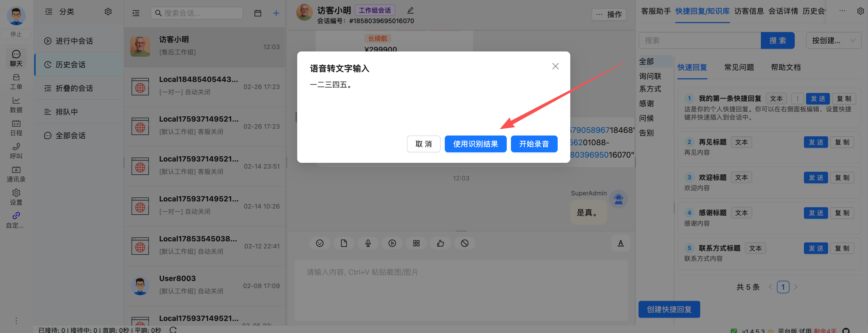868x333 pixels.
Task: Switch to the 访客信息 tab
Action: pos(749,11)
